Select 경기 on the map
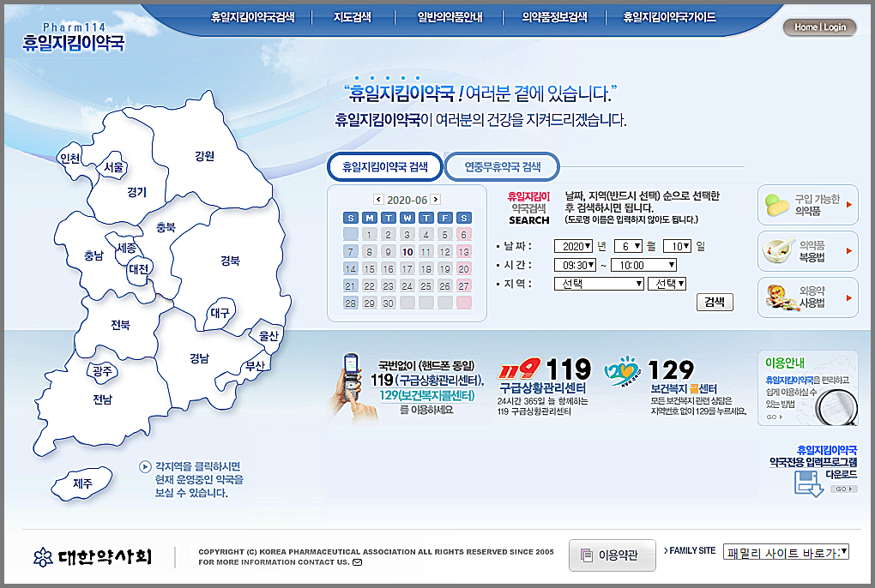 [x=136, y=192]
